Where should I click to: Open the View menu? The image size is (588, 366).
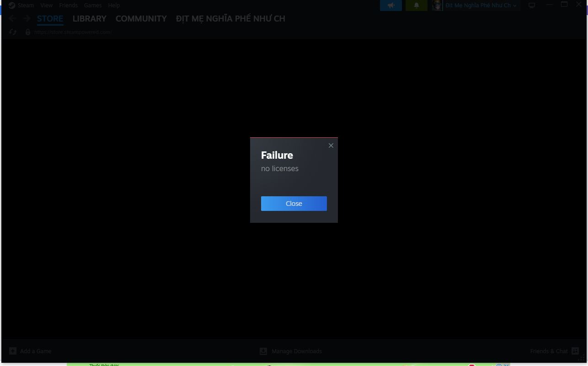tap(46, 5)
